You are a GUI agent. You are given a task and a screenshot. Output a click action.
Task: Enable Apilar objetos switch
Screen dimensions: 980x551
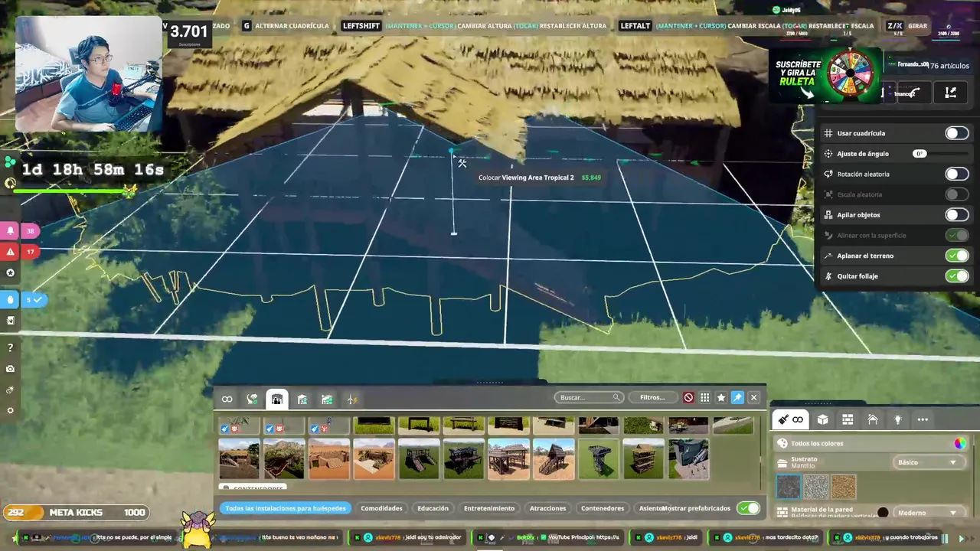pos(956,215)
